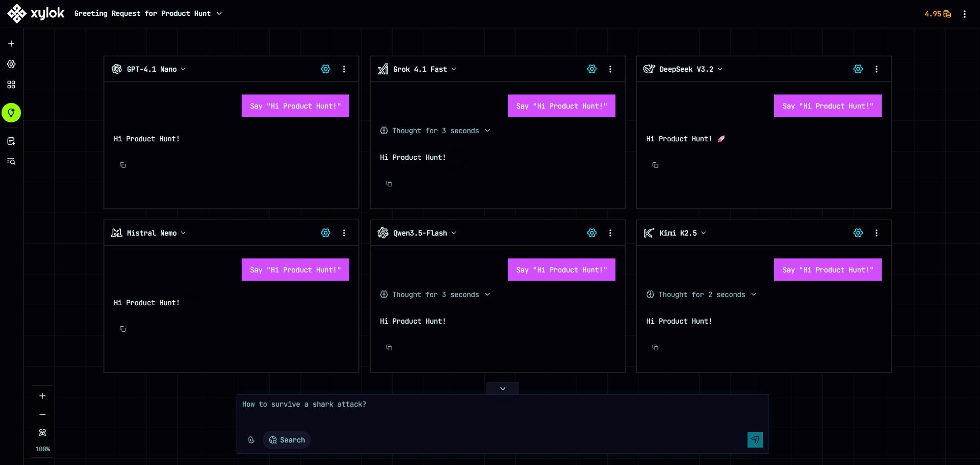The width and height of the screenshot is (980, 465).
Task: Open settings gear for Grok 4.1 Fast panel
Action: point(592,69)
